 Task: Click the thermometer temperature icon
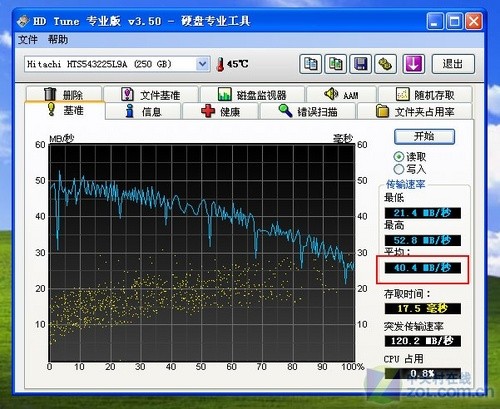pyautogui.click(x=220, y=64)
